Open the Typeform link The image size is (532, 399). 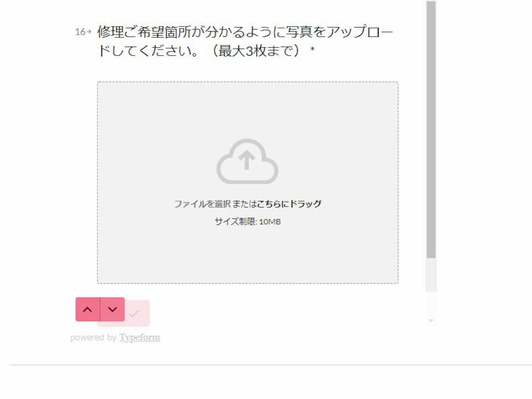pyautogui.click(x=140, y=337)
